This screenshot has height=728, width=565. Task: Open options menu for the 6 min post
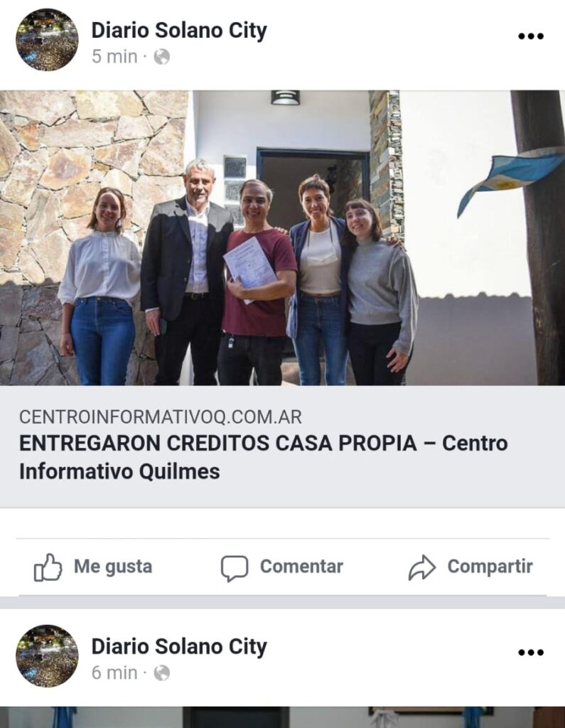[531, 653]
